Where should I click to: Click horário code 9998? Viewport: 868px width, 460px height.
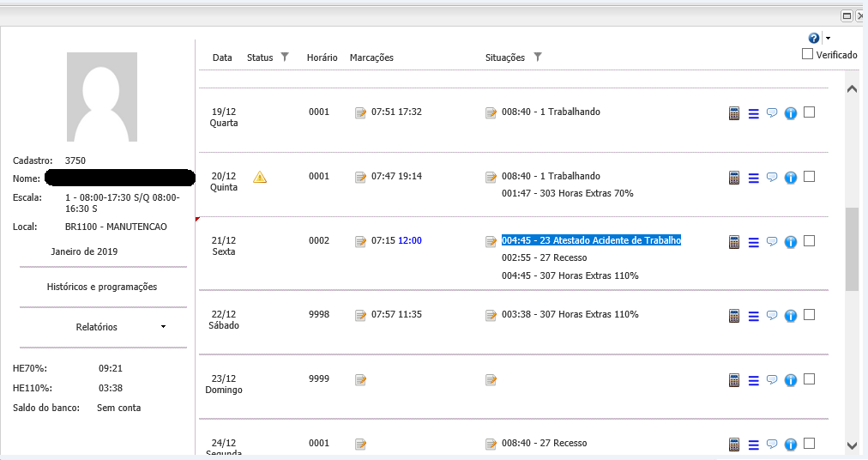319,314
